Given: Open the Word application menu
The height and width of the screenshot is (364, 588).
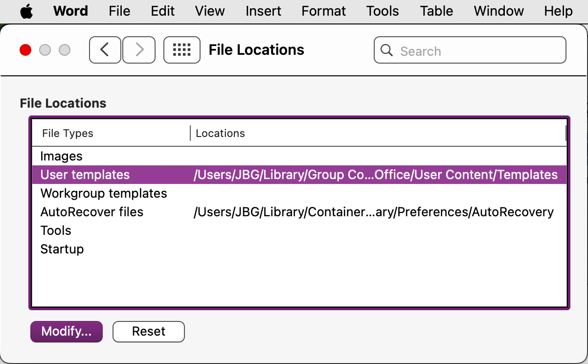Looking at the screenshot, I should tap(71, 11).
